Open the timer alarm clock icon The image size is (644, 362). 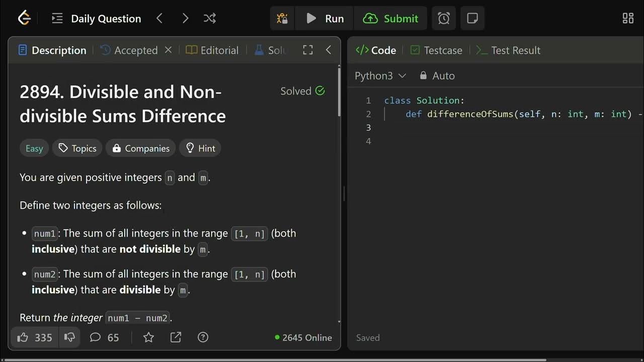tap(444, 19)
